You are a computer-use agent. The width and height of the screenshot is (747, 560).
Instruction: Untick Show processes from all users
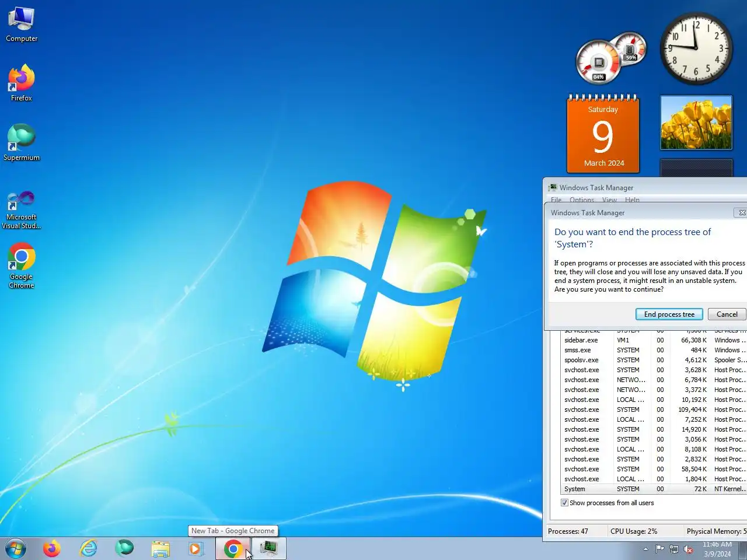tap(564, 503)
